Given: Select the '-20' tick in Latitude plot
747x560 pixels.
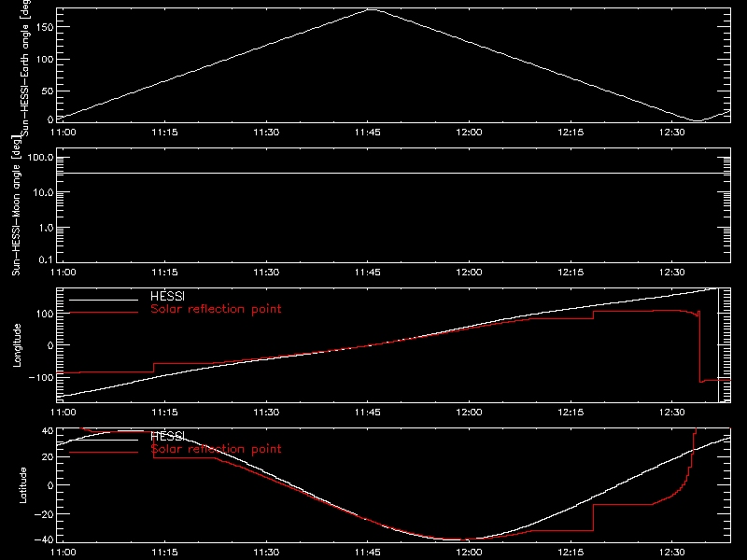Looking at the screenshot, I should pyautogui.click(x=44, y=514).
